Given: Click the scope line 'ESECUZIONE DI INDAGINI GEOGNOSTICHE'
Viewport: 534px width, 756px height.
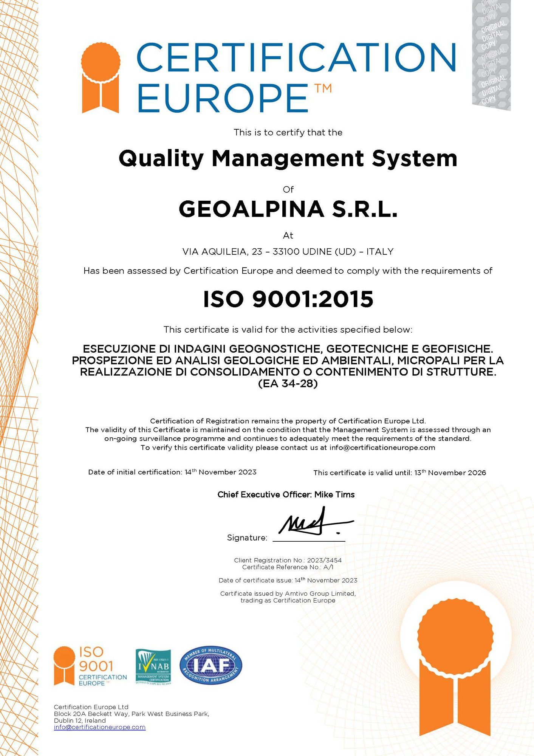Looking at the screenshot, I should (288, 349).
